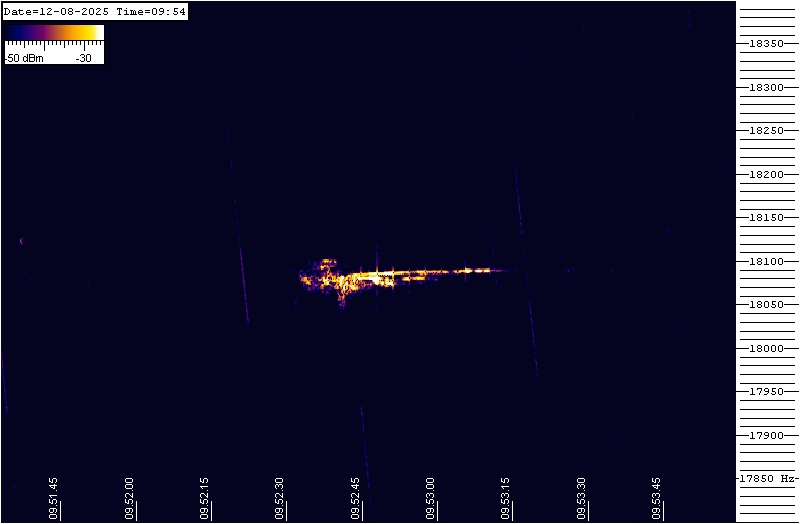Select the 17950 frequency label
800x524 pixels.
click(766, 392)
